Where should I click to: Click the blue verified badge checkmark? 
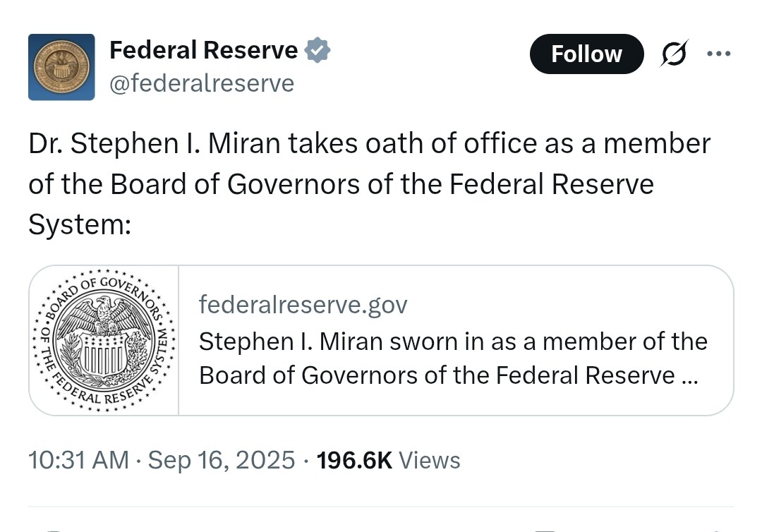tap(317, 50)
